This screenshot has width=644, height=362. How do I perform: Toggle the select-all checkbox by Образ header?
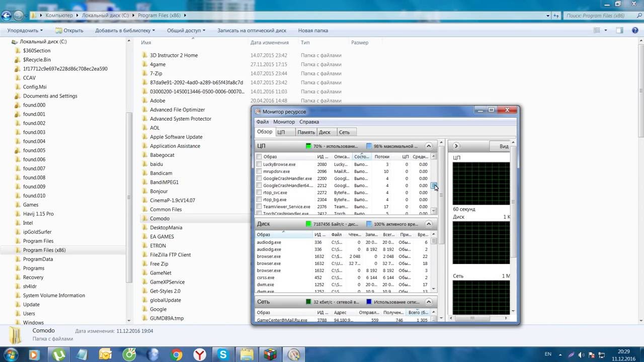[259, 157]
